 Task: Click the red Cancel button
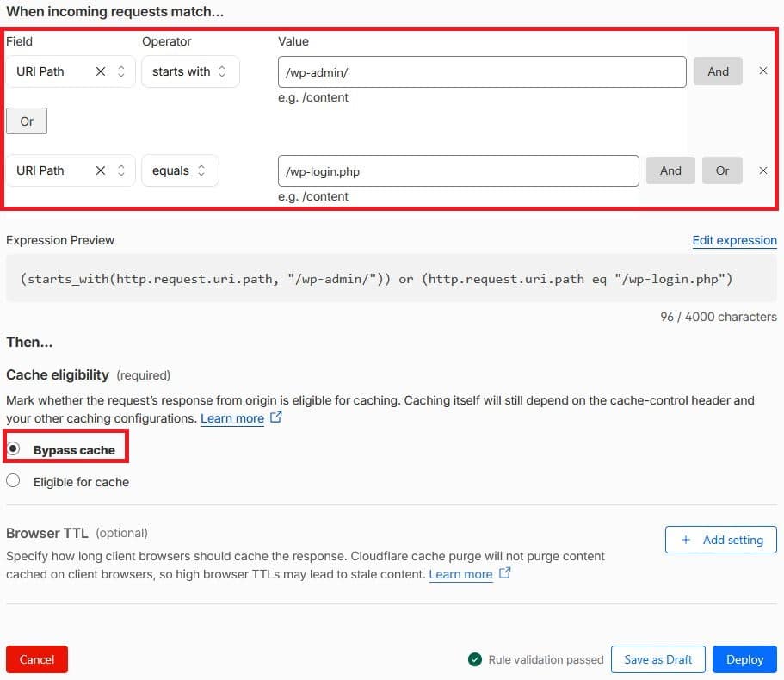(37, 659)
